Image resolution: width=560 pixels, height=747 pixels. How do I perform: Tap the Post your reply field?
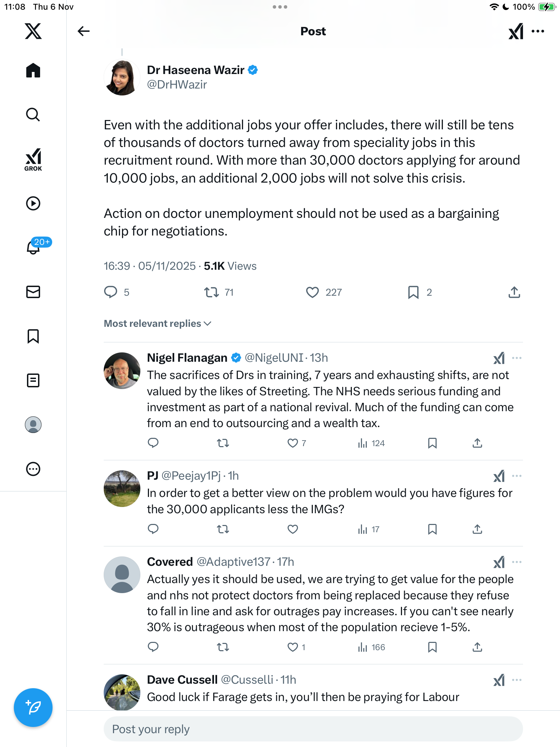[x=313, y=729]
